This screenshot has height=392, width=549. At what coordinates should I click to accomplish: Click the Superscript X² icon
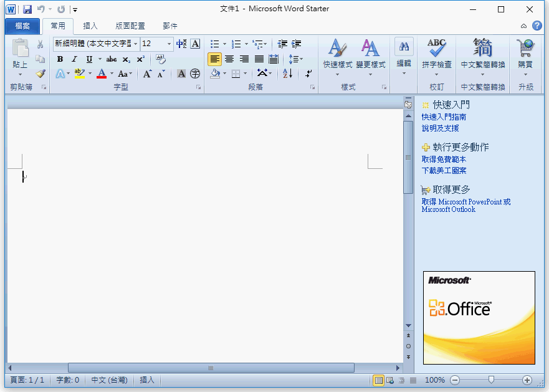pyautogui.click(x=140, y=59)
